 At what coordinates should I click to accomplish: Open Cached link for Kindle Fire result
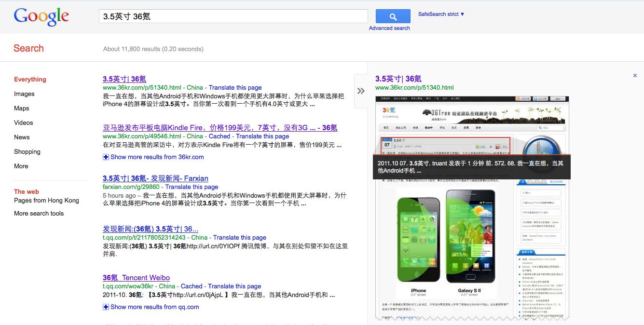pos(219,136)
